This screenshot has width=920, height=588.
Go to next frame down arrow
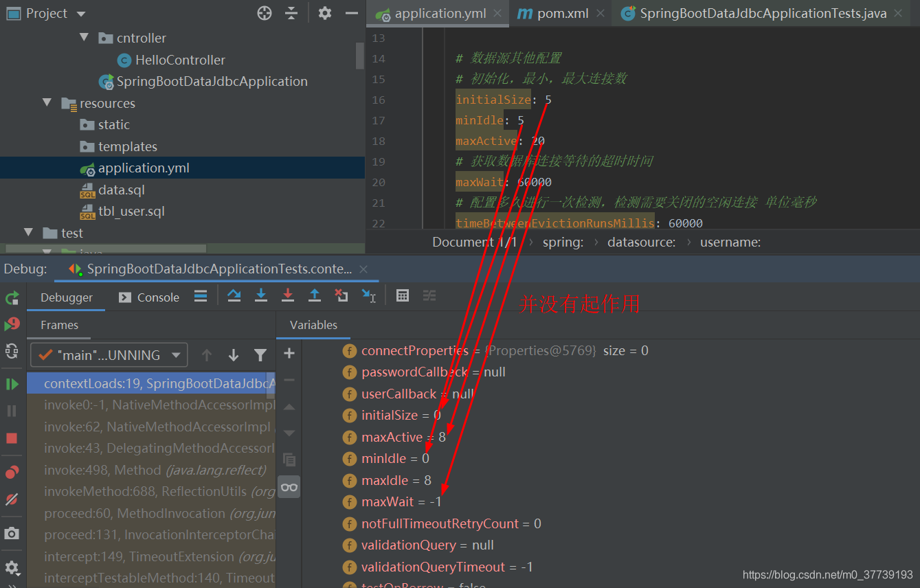click(234, 355)
